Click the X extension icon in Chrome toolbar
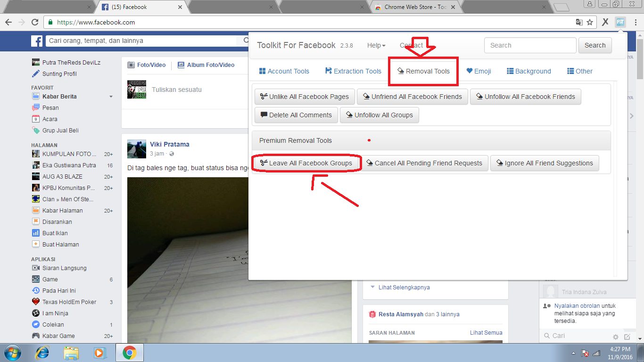 click(605, 22)
